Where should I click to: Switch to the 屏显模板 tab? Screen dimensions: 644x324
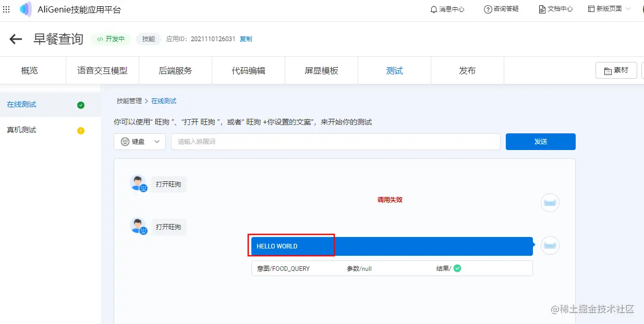pos(322,71)
